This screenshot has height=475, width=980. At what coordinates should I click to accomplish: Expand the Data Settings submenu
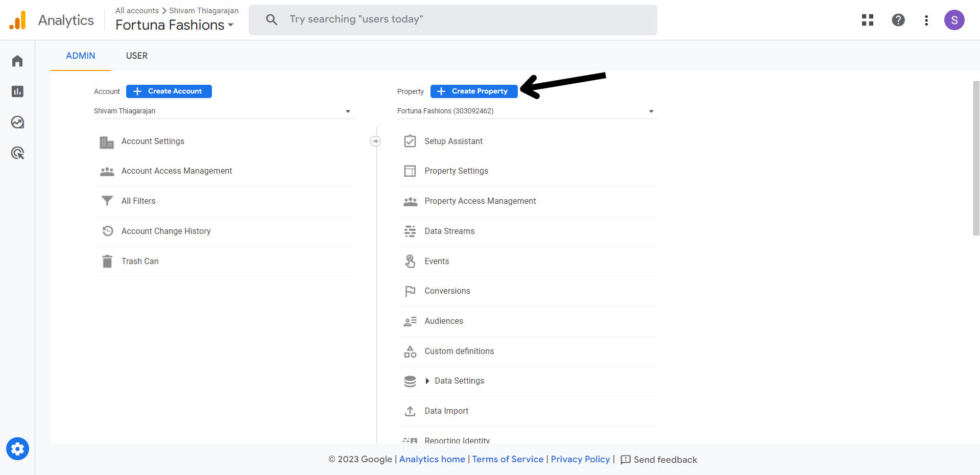click(427, 381)
